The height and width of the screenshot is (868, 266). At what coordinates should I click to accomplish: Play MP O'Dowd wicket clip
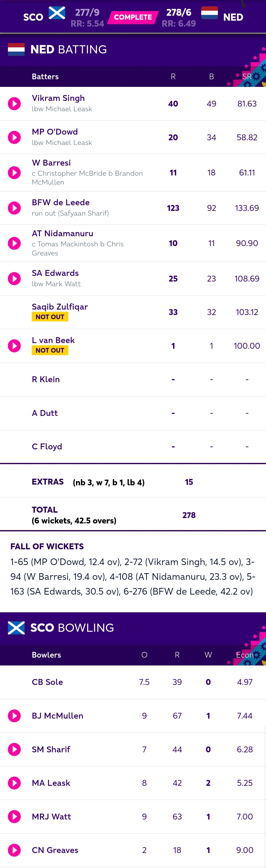pos(14,138)
